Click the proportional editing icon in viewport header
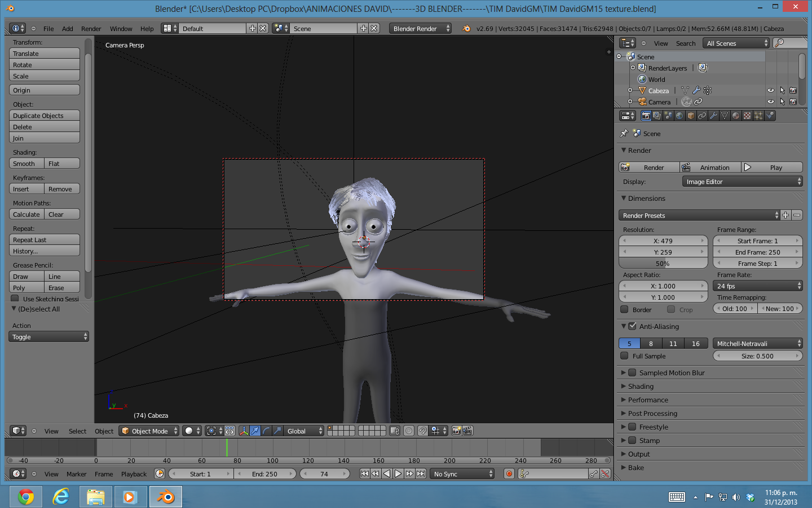This screenshot has width=812, height=508. point(409,431)
